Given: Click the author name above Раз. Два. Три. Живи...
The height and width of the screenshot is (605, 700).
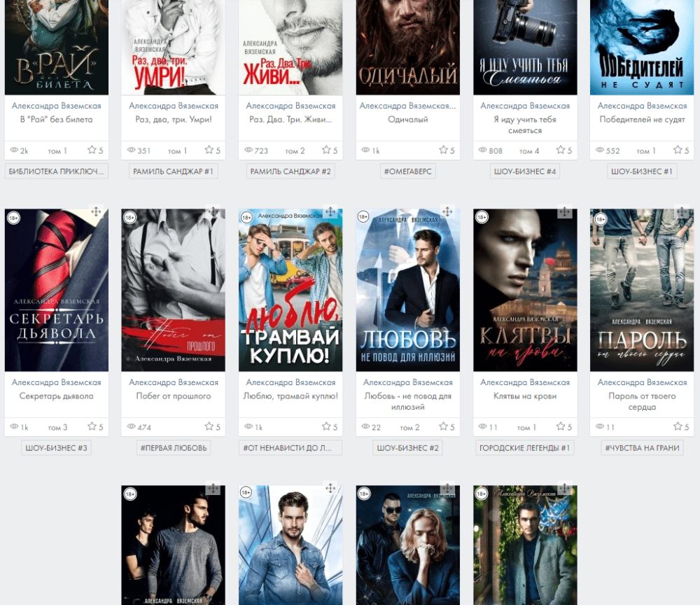Looking at the screenshot, I should (x=290, y=106).
